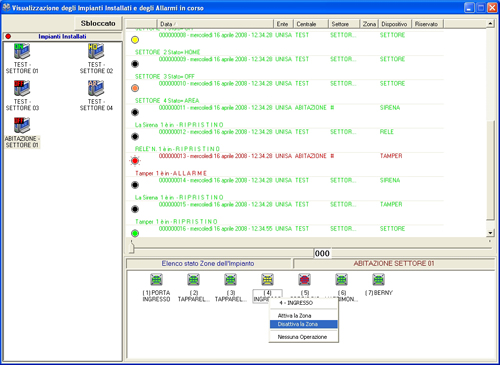This screenshot has width=500, height=365.
Task: Click the Impianti Installati panel header
Action: coord(62,36)
